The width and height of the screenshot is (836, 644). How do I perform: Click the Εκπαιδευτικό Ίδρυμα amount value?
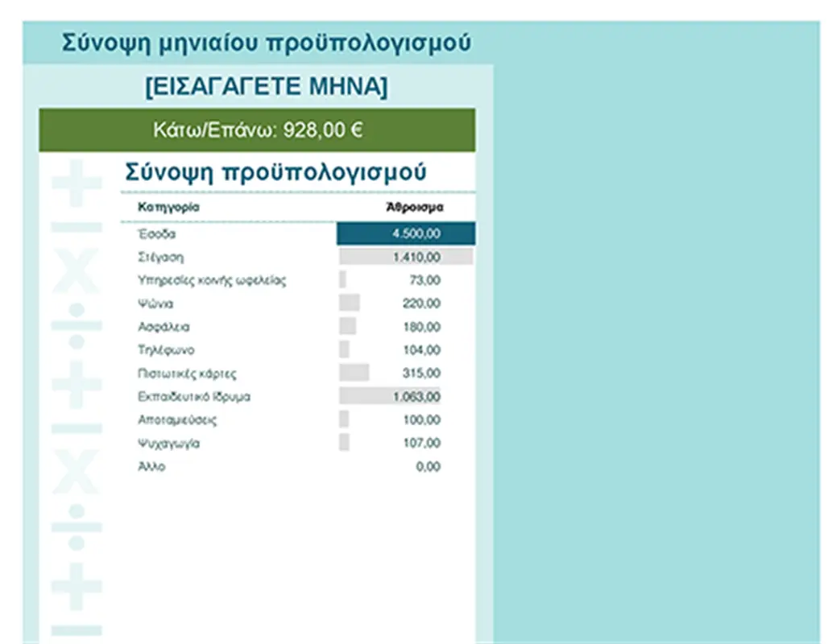click(417, 396)
